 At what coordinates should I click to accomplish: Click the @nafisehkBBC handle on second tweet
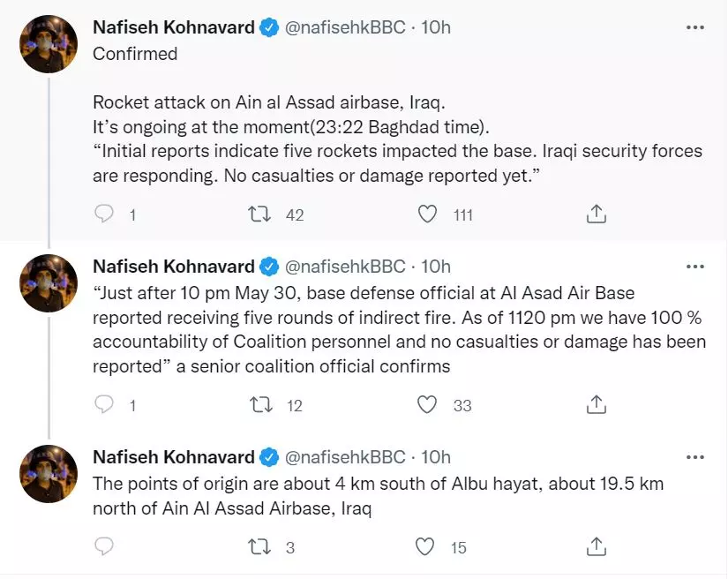345,266
